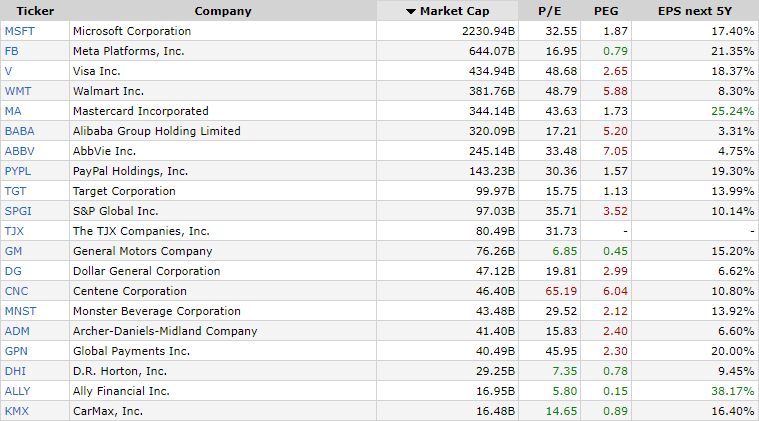Open the DHI ticker link
Viewport: 759px width, 421px height.
(x=15, y=371)
